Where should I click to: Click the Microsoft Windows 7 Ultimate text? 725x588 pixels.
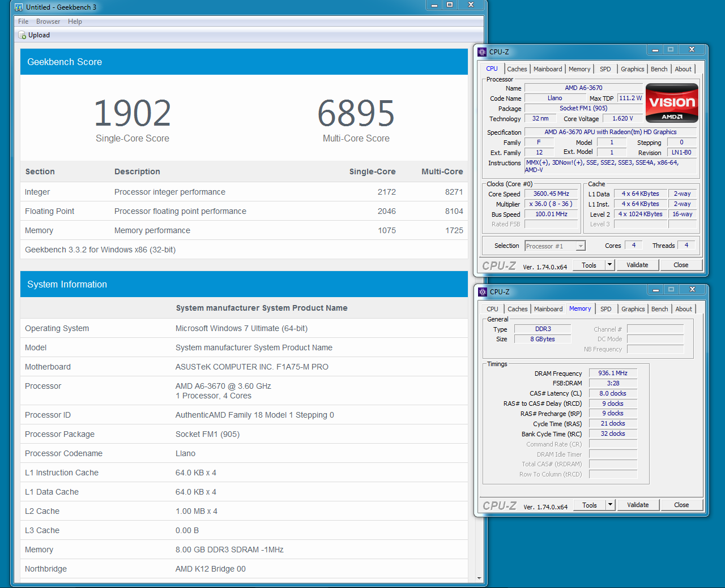(x=241, y=328)
